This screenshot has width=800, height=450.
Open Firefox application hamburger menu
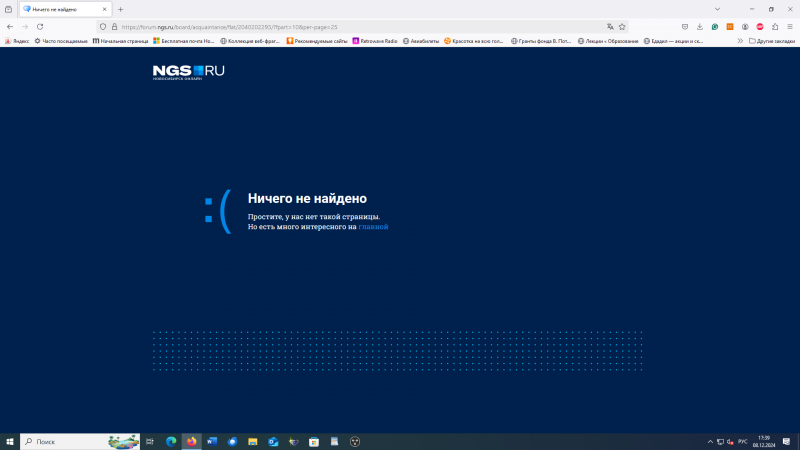tap(790, 26)
